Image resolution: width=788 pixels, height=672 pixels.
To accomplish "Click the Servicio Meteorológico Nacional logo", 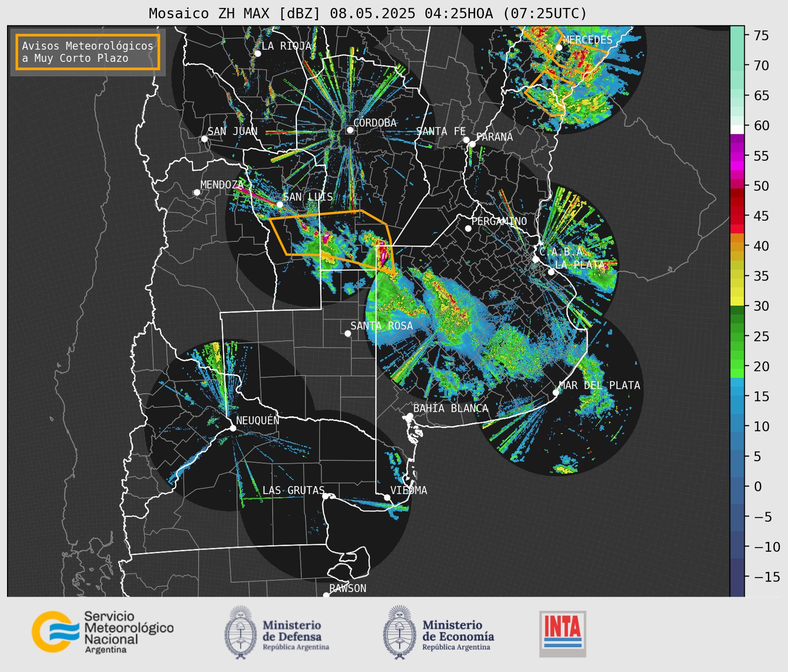I will (103, 632).
